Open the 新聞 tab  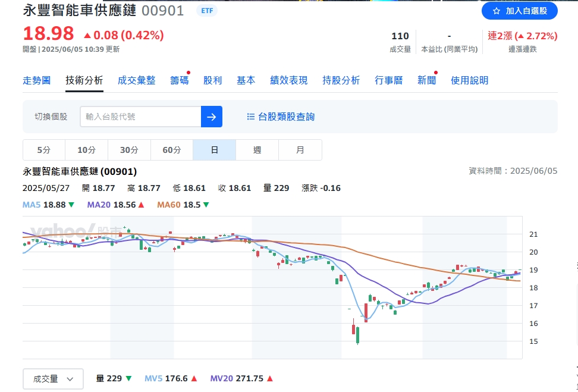[426, 80]
